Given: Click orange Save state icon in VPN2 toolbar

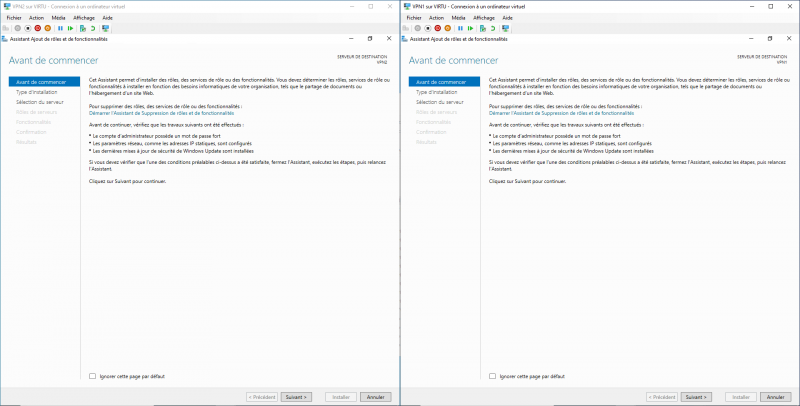Looking at the screenshot, I should coord(47,28).
